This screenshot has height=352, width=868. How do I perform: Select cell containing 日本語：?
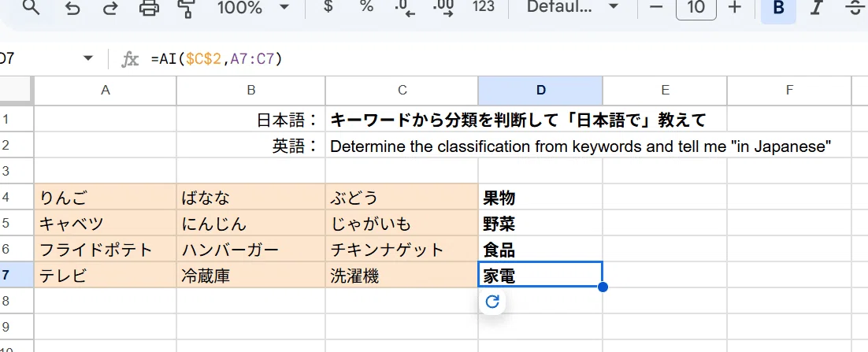pyautogui.click(x=250, y=119)
